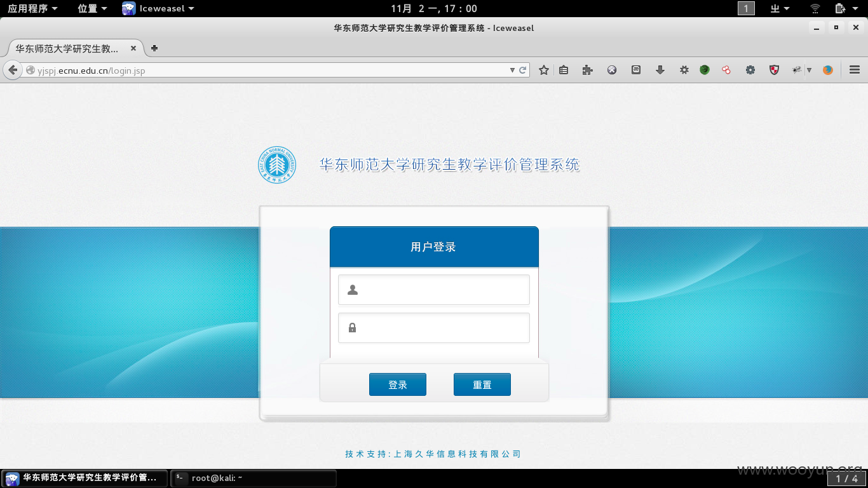Click the 用户登录 header
This screenshot has width=868, height=488.
pyautogui.click(x=433, y=247)
